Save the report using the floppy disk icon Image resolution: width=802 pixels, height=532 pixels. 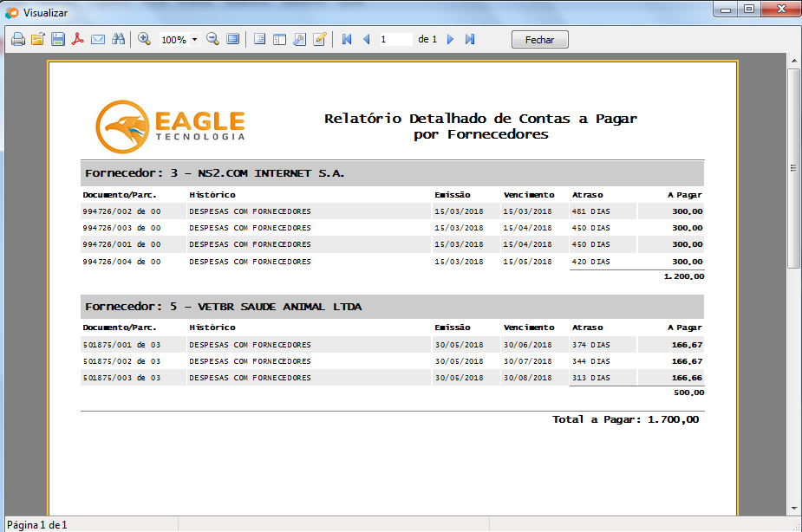click(57, 40)
